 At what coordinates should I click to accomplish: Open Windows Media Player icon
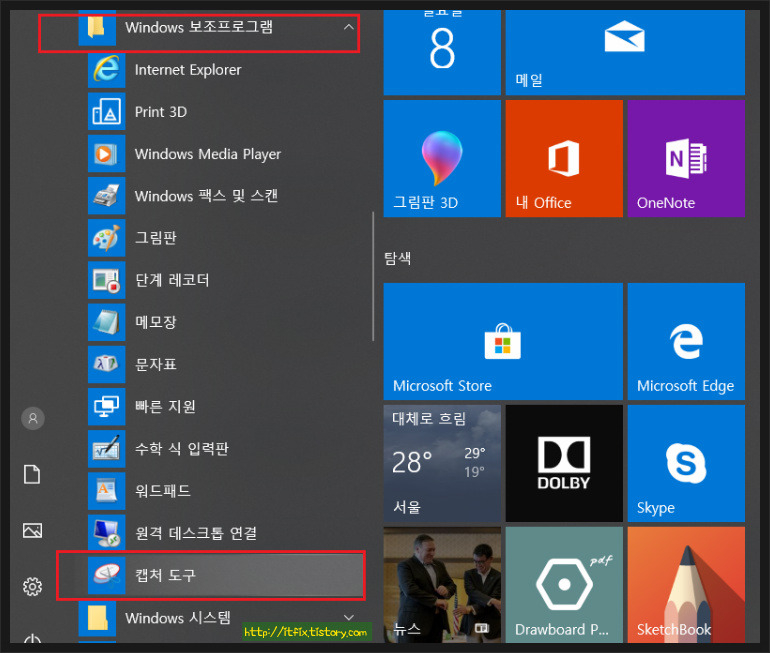(106, 154)
